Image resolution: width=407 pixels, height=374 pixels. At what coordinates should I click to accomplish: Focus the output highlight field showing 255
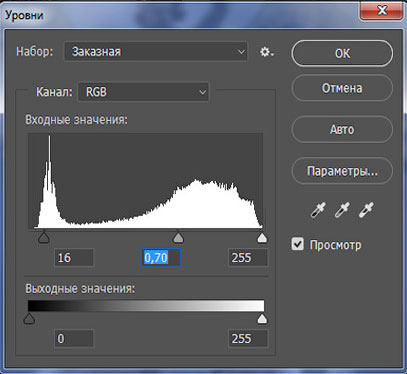[248, 339]
